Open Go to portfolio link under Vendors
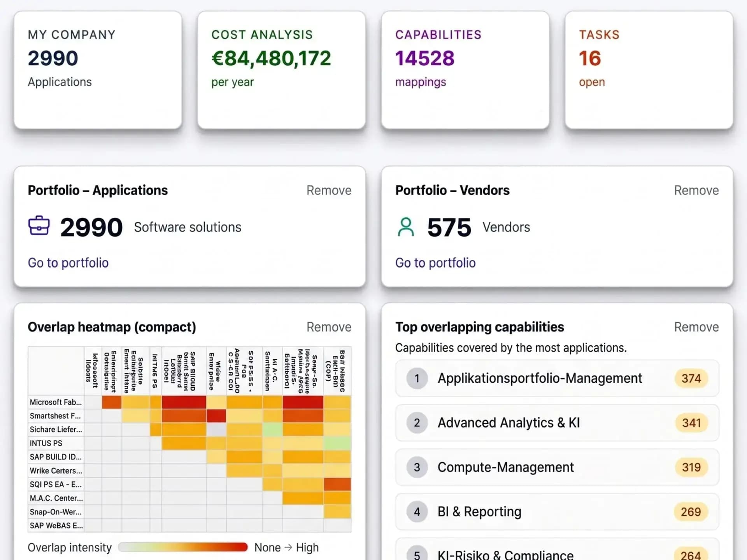Viewport: 747px width, 560px height. coord(435,263)
